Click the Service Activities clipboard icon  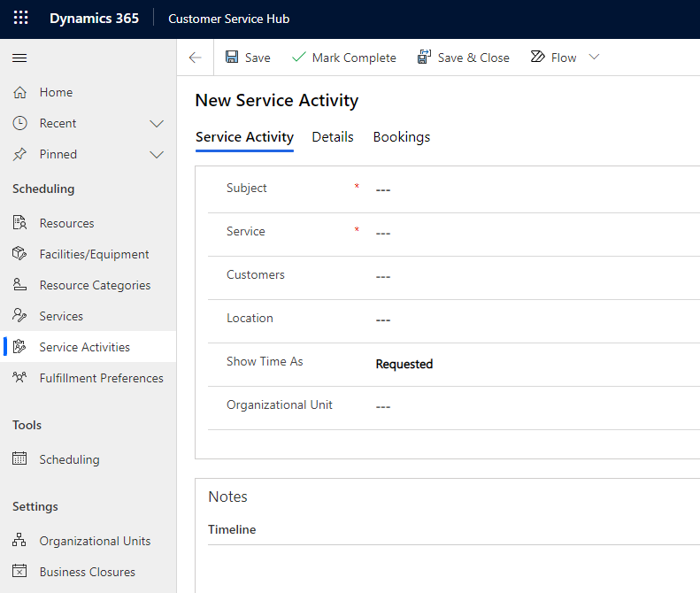click(19, 347)
